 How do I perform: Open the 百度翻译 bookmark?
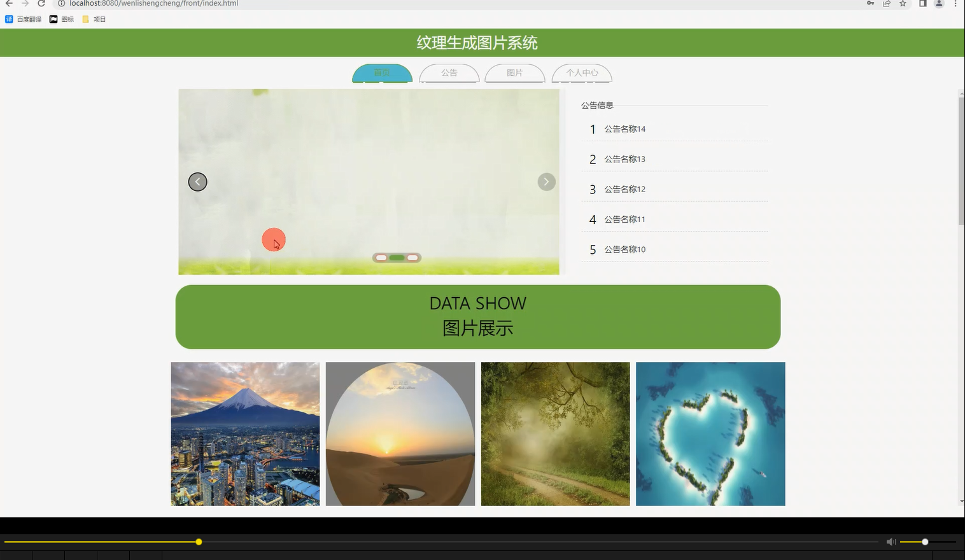(x=24, y=18)
